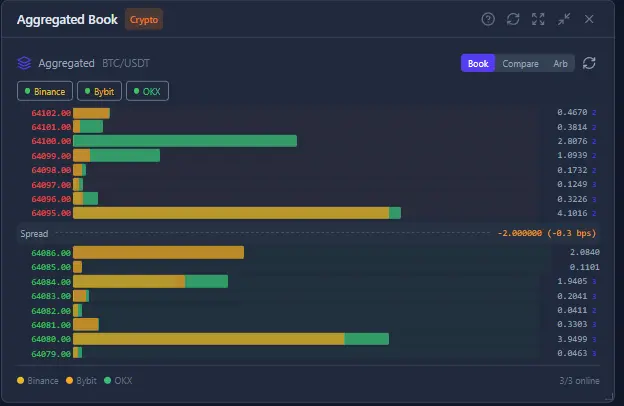Click the Crypto category badge

[x=144, y=20]
